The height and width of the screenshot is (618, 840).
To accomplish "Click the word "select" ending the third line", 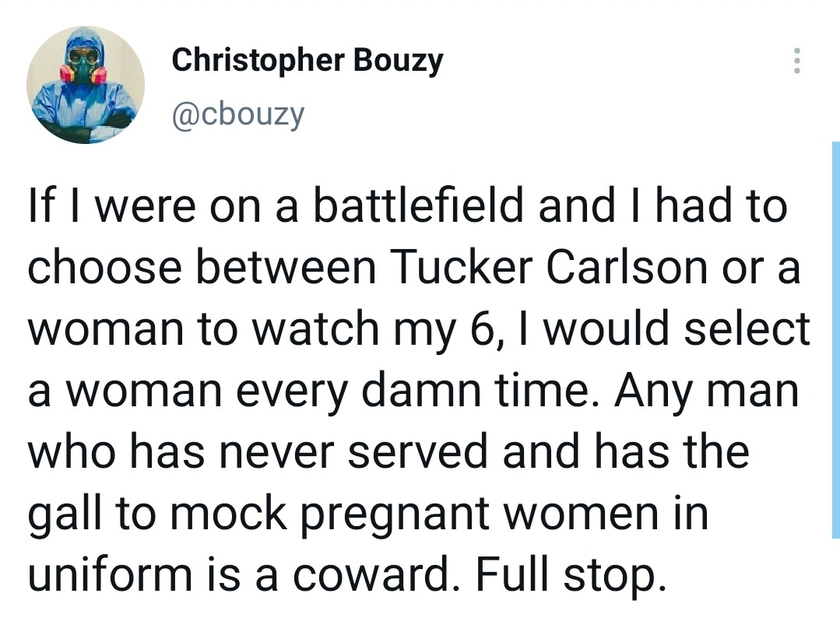I will [x=747, y=328].
